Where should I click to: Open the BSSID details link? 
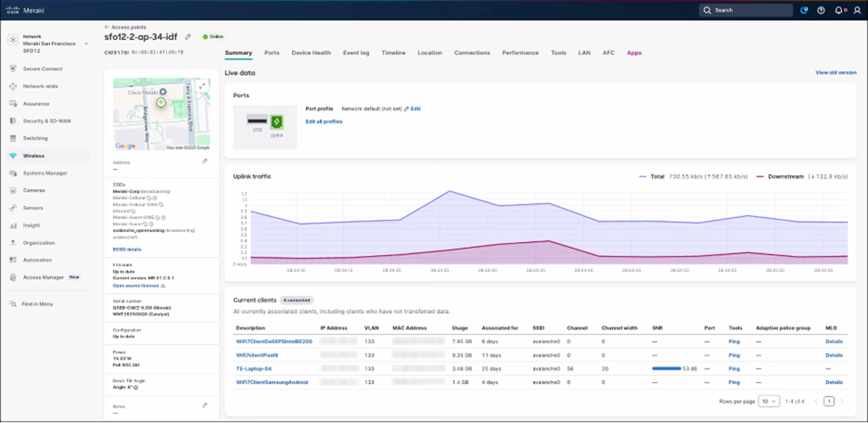[127, 250]
